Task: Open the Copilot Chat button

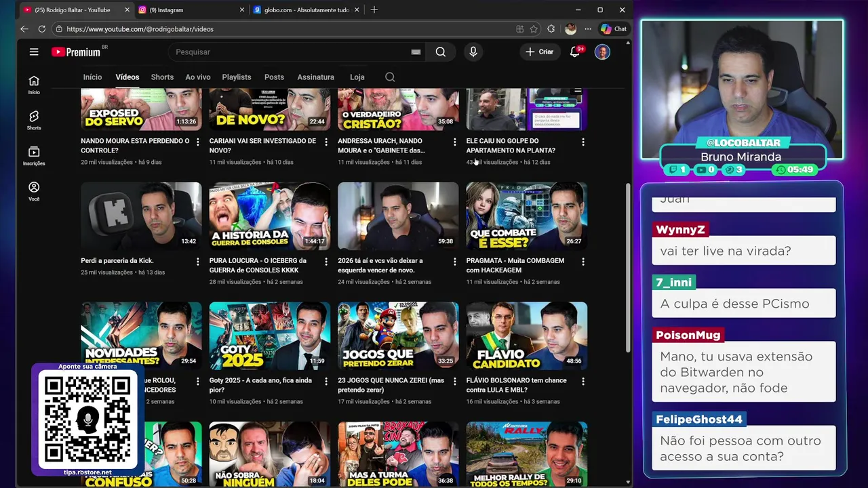Action: click(x=614, y=29)
